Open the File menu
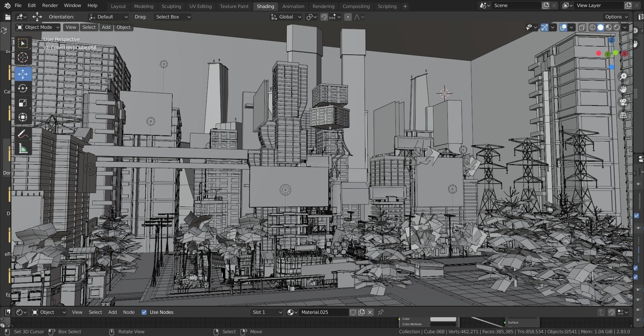Screen dimensions: 644x336 pos(18,6)
